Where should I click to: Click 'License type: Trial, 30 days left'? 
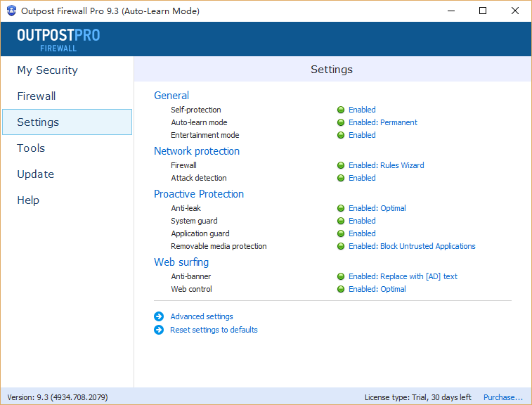[418, 397]
